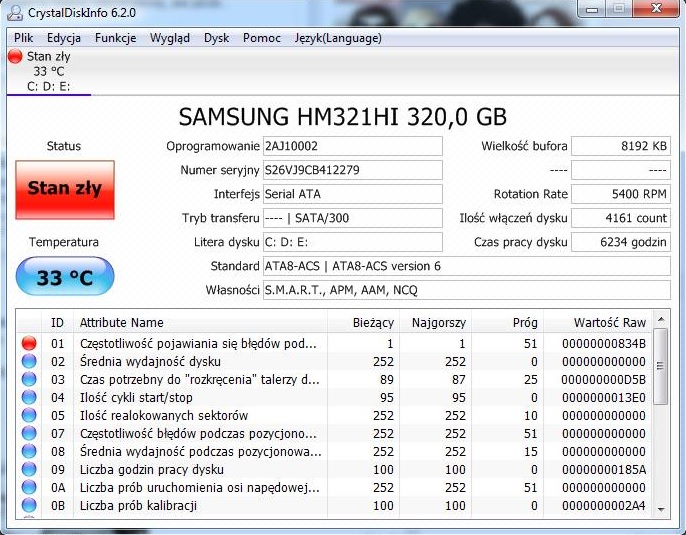Viewport: 686px width, 535px height.
Task: Click the CrystalDiskInfo title bar app icon
Action: pos(14,13)
